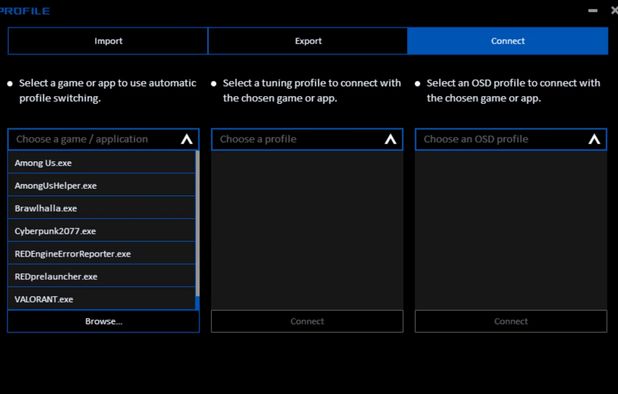This screenshot has width=618, height=394.
Task: Switch to the Export tab
Action: click(x=308, y=41)
